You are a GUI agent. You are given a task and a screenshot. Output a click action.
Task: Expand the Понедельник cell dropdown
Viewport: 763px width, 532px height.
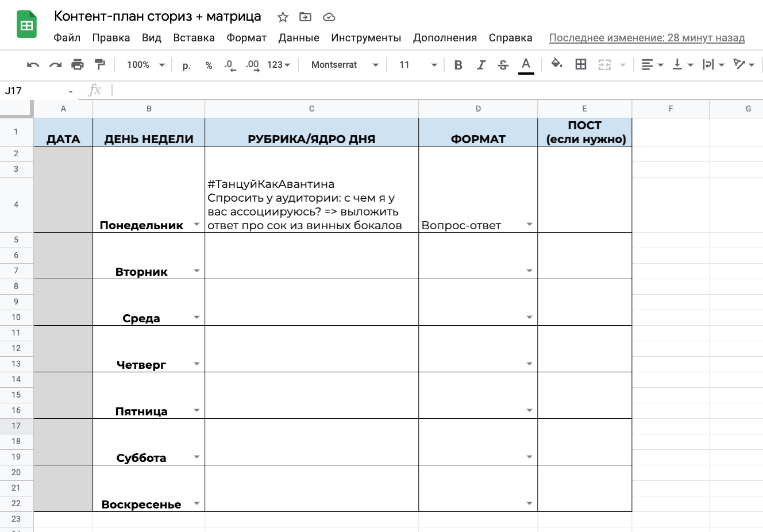tap(196, 224)
